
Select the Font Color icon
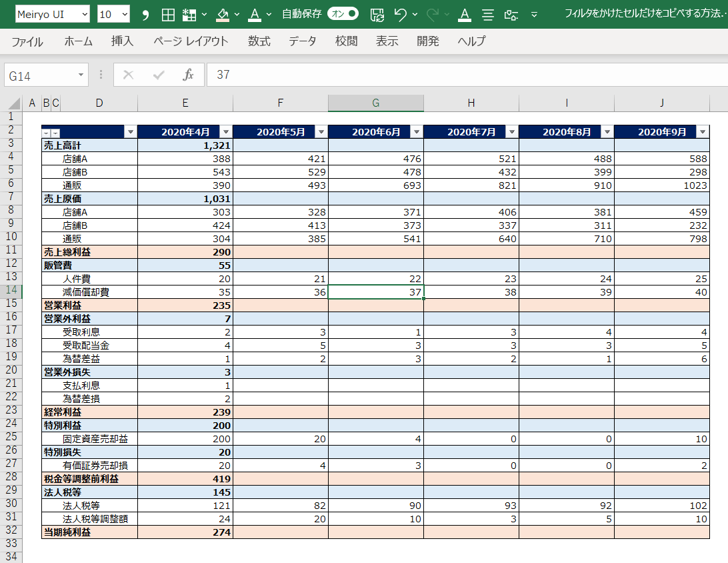(x=255, y=13)
